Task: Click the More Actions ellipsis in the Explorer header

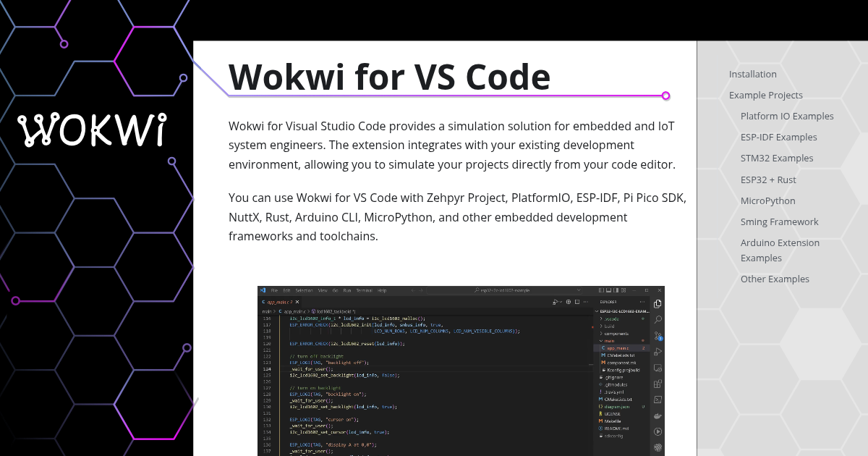Action: (x=642, y=302)
